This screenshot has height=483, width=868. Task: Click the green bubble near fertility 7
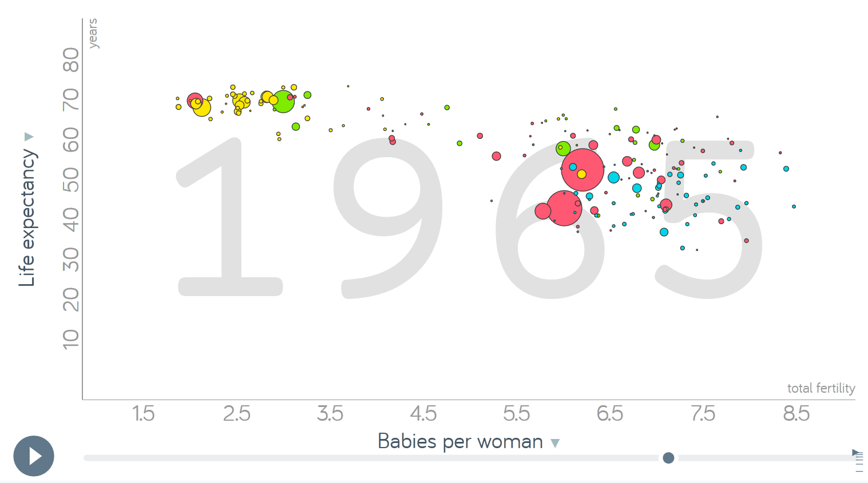tap(654, 147)
